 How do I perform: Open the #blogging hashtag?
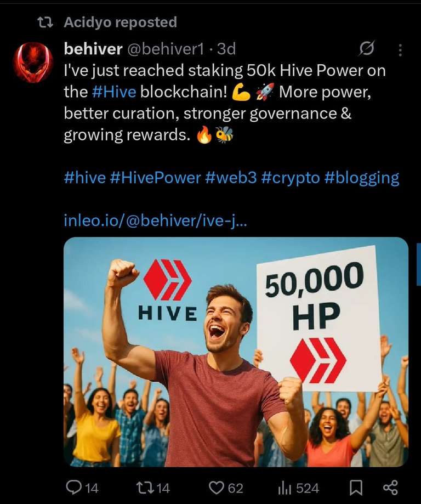[x=362, y=178]
